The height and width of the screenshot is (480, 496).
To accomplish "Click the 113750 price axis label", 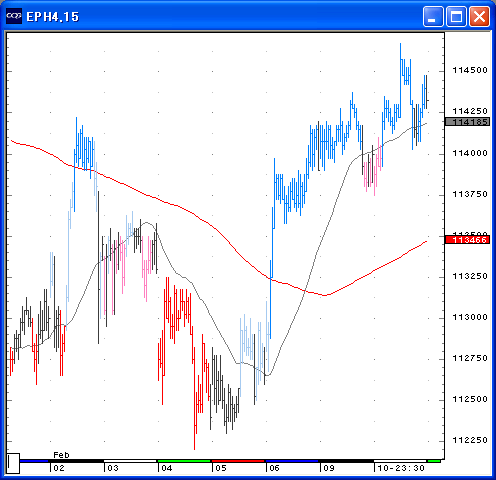I will tap(470, 194).
